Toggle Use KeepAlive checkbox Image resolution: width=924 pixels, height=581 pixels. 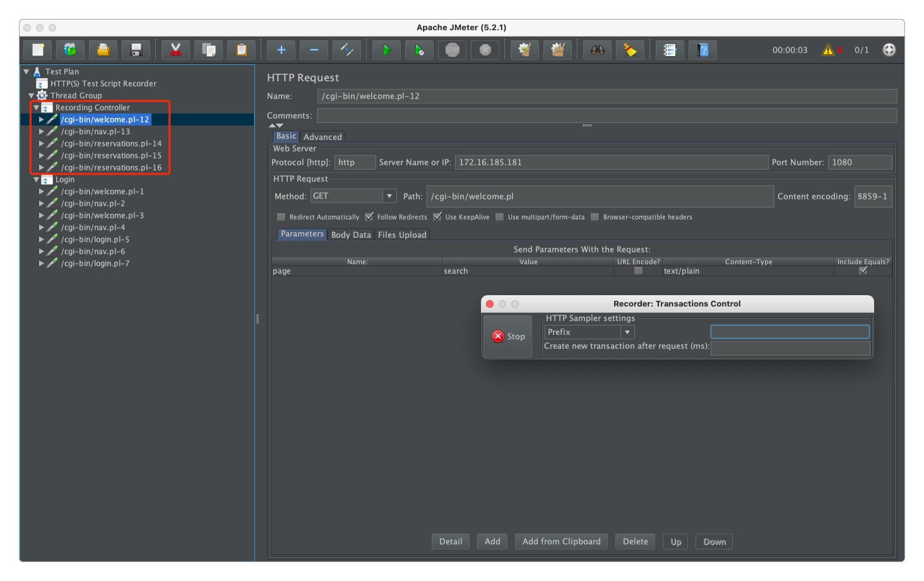point(437,217)
